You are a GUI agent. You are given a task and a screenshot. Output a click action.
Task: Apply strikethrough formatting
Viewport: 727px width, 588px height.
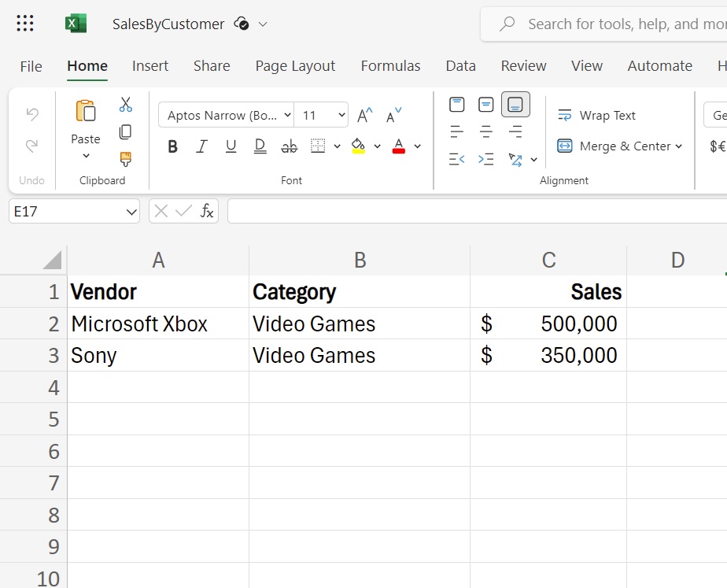tap(289, 146)
